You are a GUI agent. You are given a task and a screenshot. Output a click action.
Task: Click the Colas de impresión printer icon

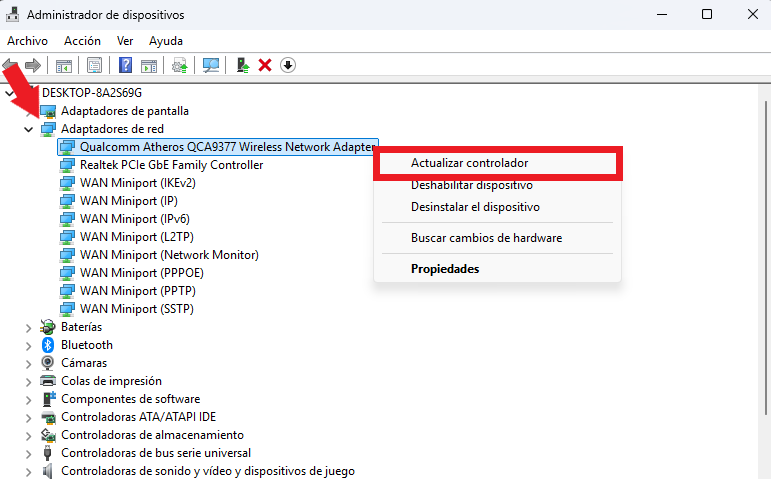[x=48, y=381]
